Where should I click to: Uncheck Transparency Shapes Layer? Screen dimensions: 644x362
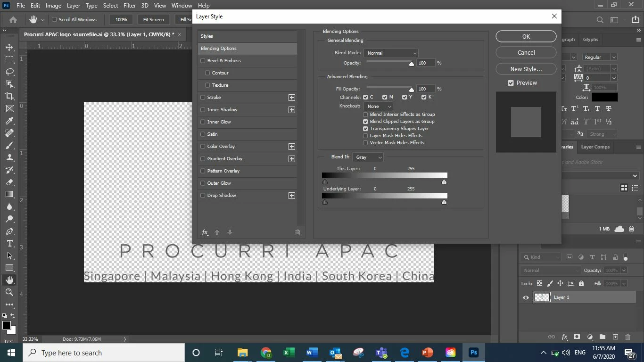[x=365, y=129]
